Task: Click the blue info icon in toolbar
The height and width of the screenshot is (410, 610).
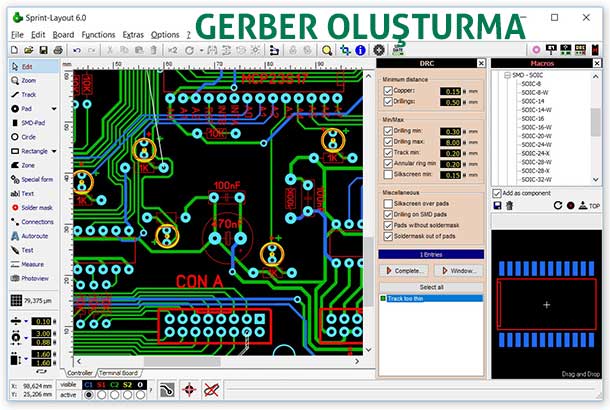Action: coord(360,50)
